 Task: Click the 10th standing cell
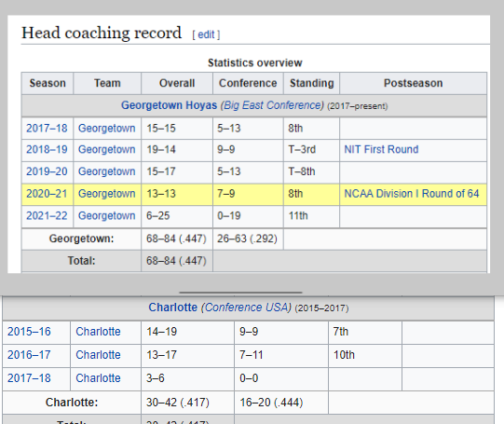pyautogui.click(x=365, y=355)
